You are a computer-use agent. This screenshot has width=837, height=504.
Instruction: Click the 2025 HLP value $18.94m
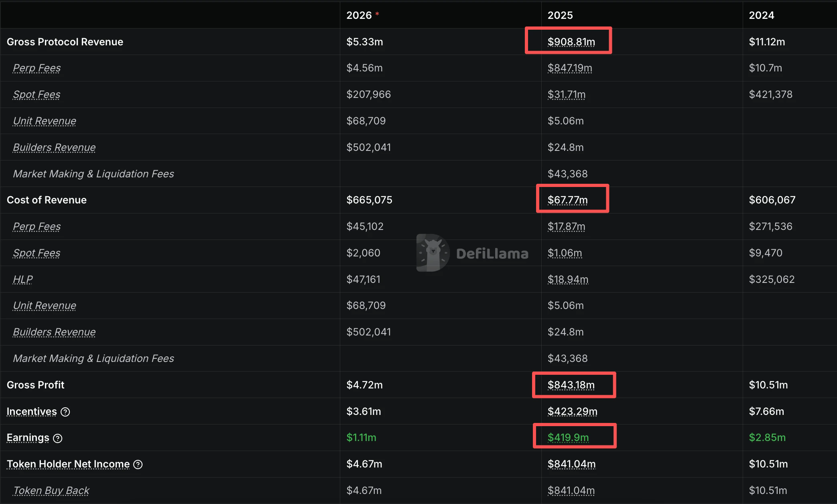click(568, 279)
